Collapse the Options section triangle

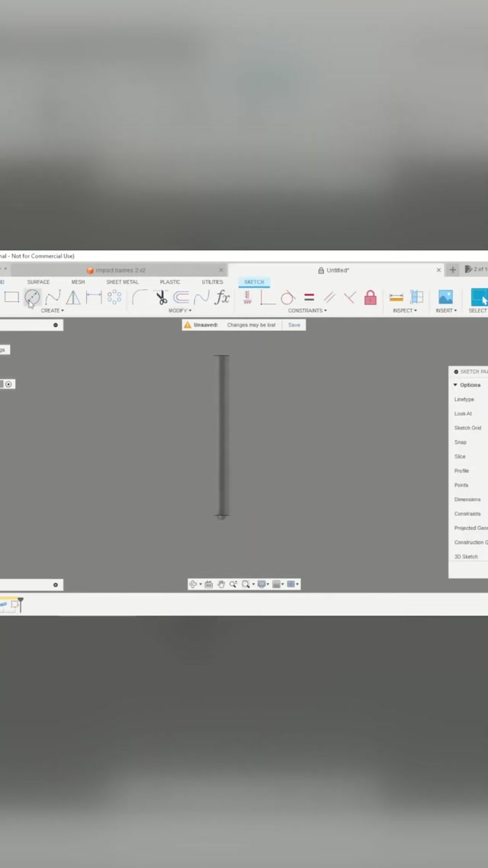455,385
